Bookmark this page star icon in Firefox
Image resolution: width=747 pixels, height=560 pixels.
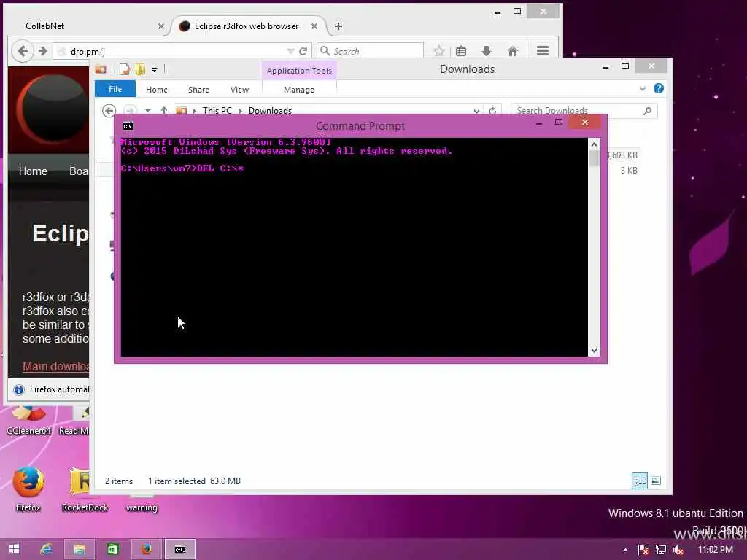(438, 51)
